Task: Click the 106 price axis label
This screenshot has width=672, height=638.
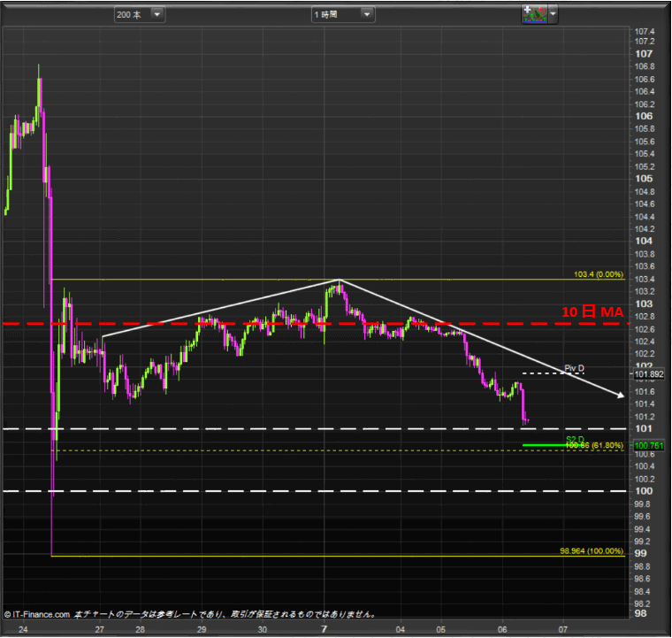Action: [x=644, y=116]
